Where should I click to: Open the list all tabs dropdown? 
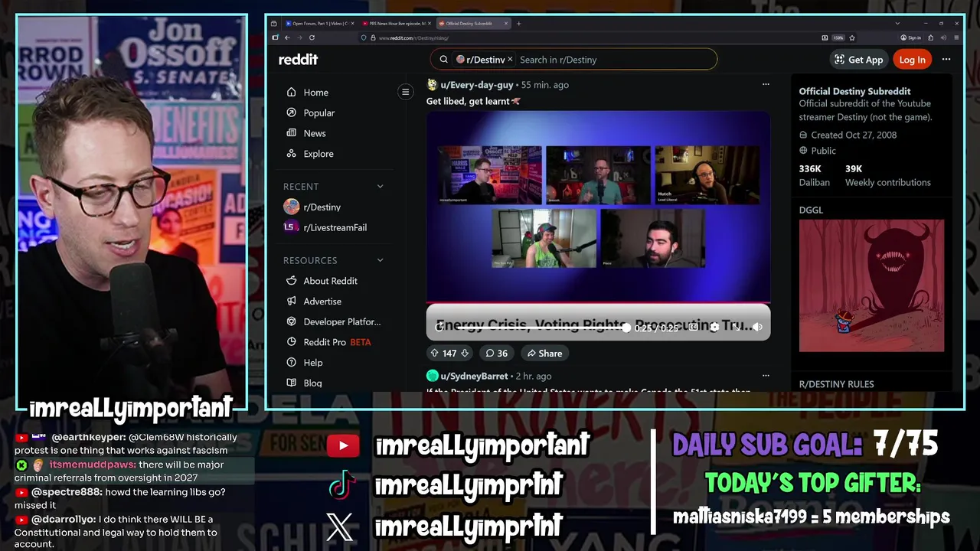point(898,24)
